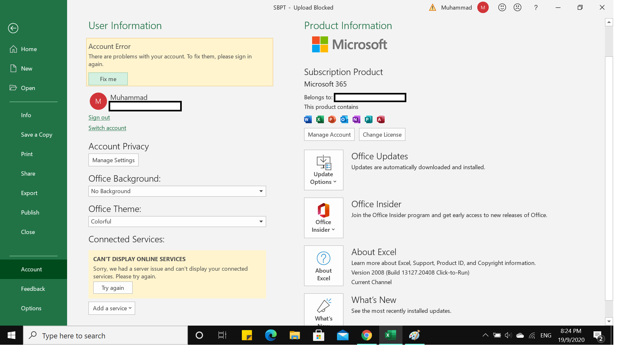Select New in the backstage menu
Viewport: 644px width, 362px height.
click(x=34, y=69)
